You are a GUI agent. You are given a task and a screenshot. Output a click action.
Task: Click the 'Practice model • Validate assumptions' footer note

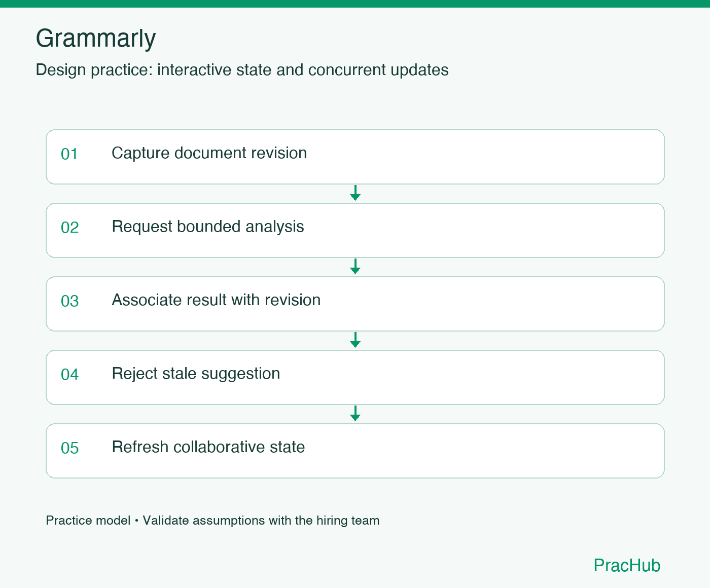tap(212, 521)
